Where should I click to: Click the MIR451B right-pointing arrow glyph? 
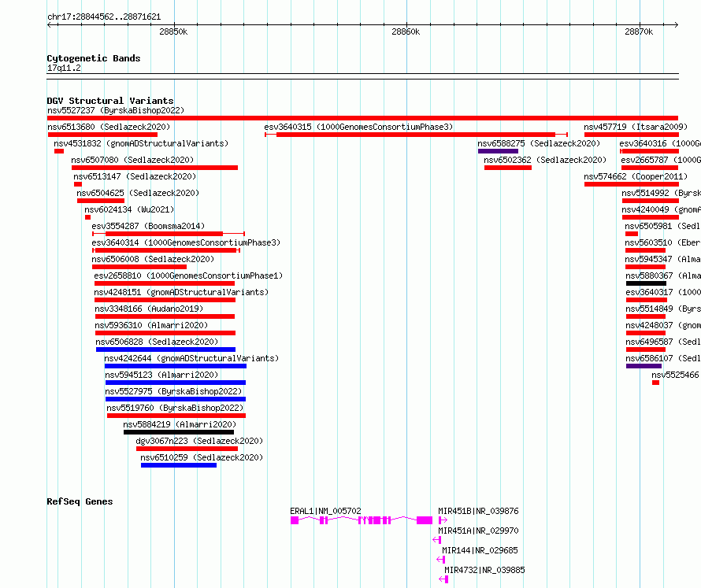pos(443,520)
